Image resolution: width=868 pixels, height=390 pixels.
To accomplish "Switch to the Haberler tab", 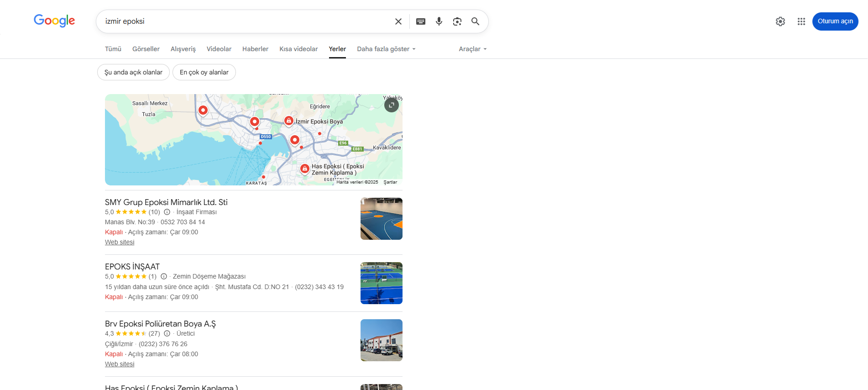I will click(x=255, y=49).
